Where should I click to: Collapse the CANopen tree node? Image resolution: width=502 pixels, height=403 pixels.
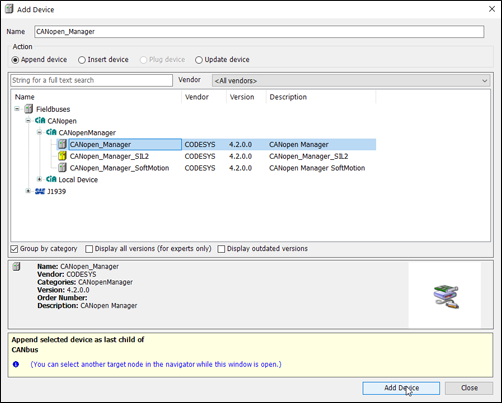[x=28, y=120]
